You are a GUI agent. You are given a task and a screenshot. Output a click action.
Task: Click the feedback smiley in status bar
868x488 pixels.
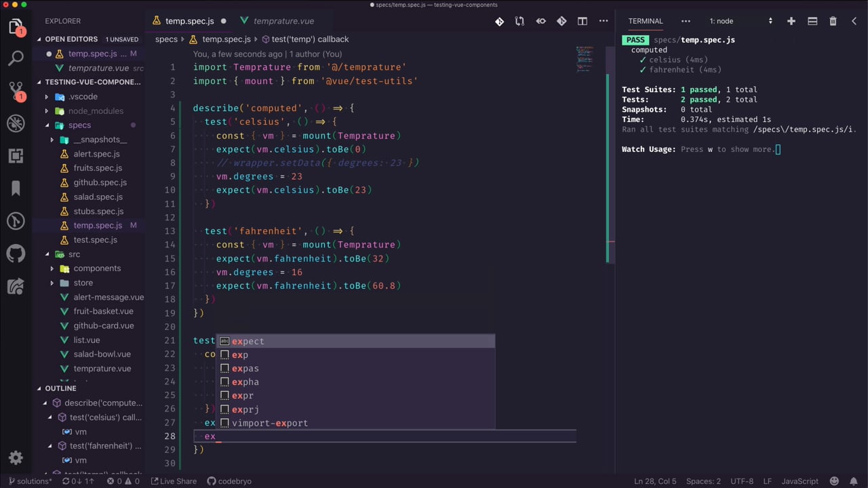[833, 481]
